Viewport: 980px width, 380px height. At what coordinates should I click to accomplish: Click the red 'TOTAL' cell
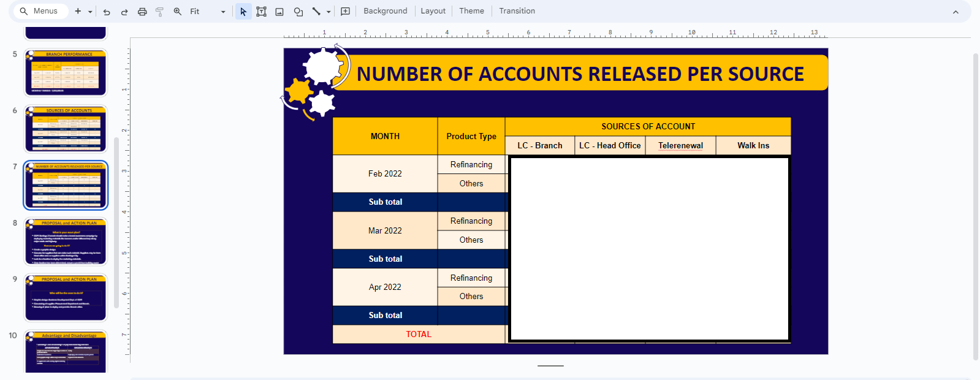pos(419,334)
